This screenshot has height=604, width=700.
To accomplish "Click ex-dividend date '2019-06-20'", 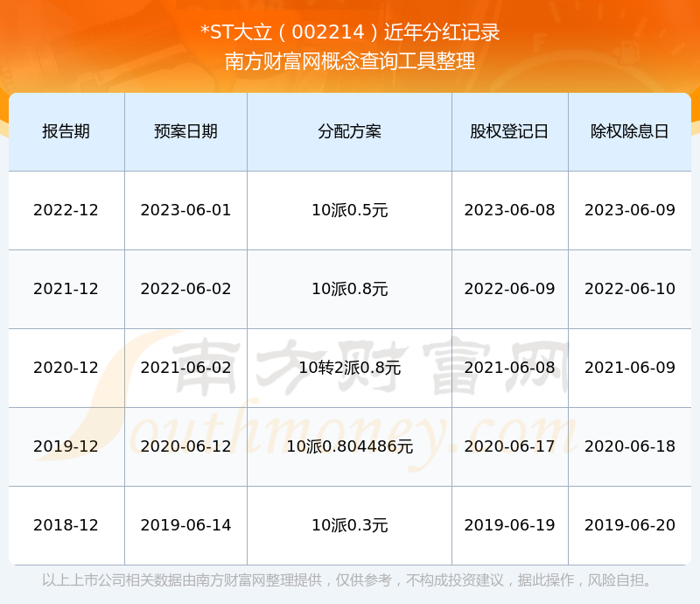I will click(629, 525).
